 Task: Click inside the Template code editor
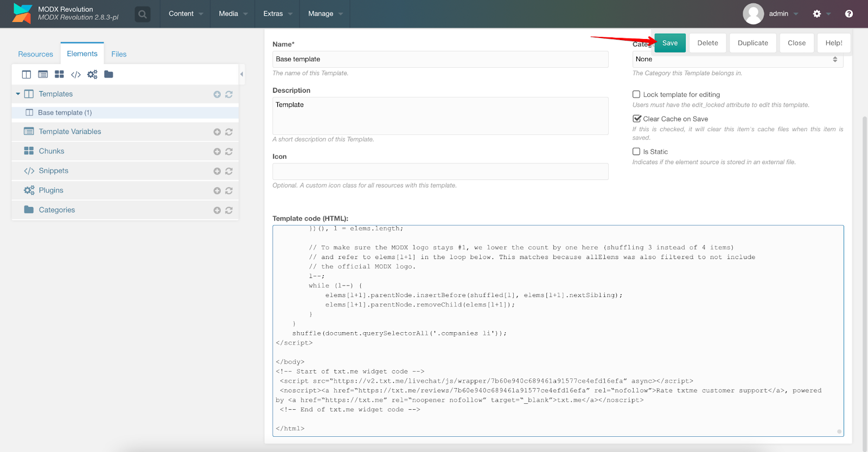pos(558,331)
